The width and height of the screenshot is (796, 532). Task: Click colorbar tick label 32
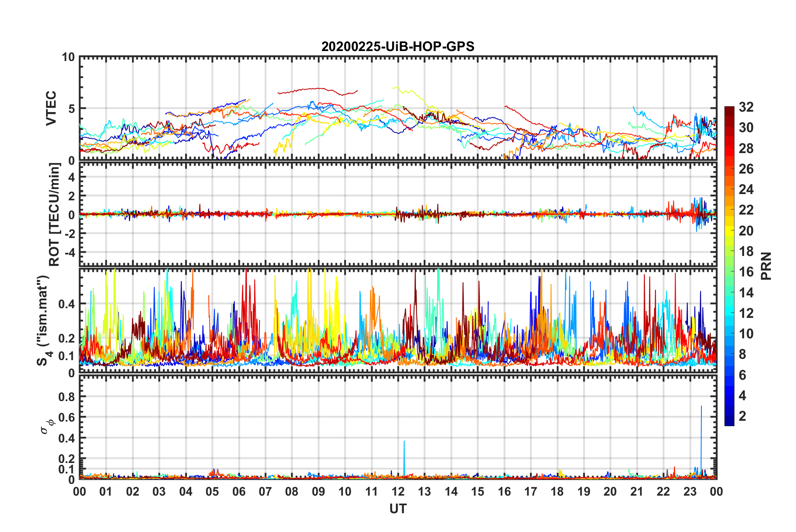click(x=746, y=107)
